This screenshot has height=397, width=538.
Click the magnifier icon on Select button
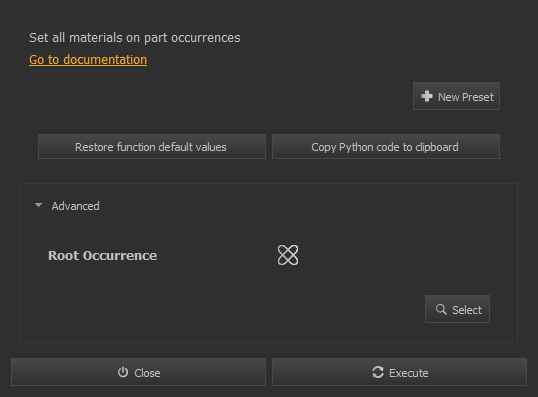coord(441,309)
